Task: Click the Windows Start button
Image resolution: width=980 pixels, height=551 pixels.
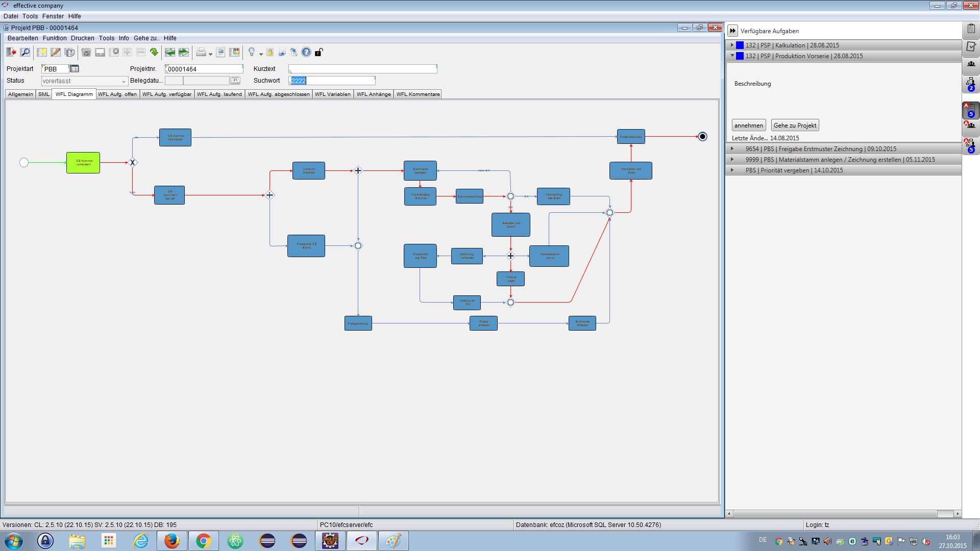Action: 14,541
